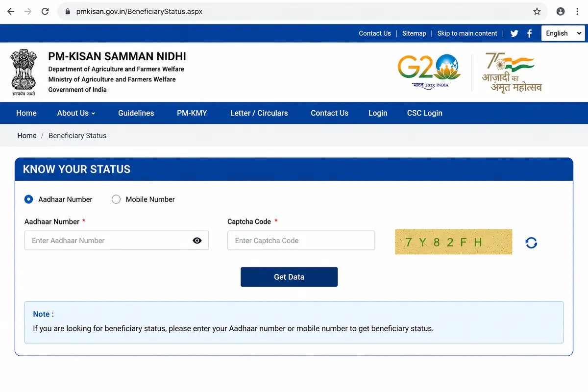Screen dimensions: 588x392
Task: Open Guidelines menu item
Action: click(x=136, y=113)
